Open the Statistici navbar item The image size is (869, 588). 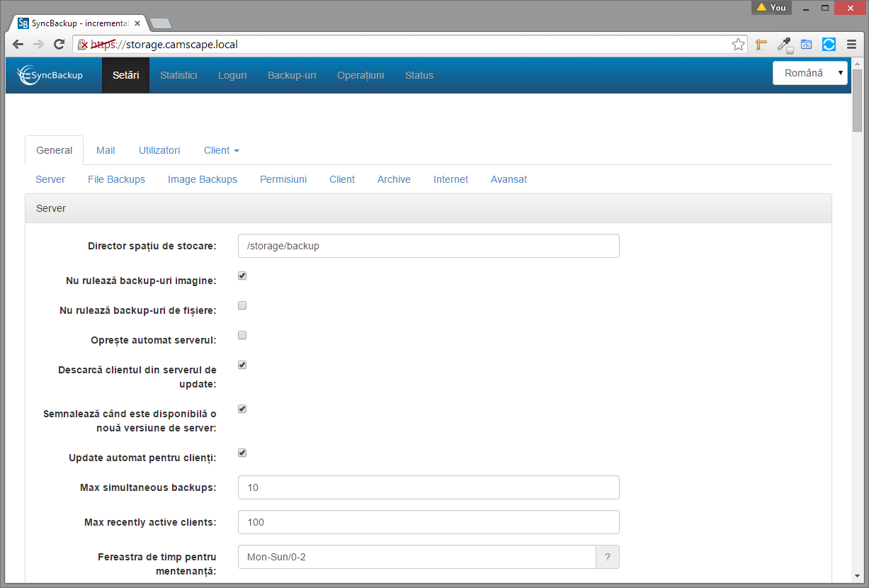click(x=178, y=75)
